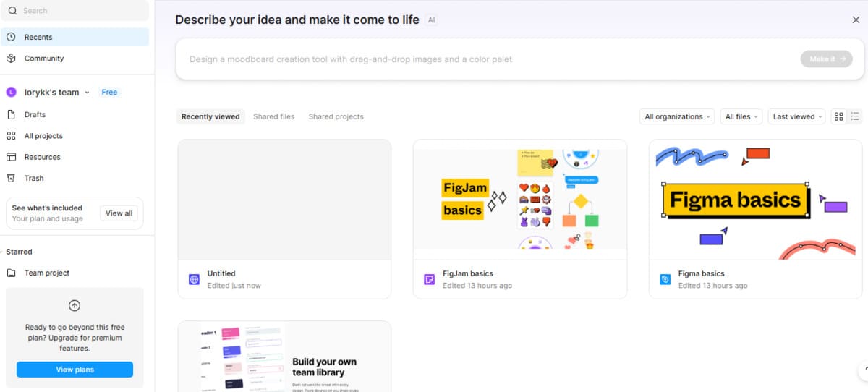Click the Recents clock icon in sidebar
868x392 pixels.
pos(11,37)
